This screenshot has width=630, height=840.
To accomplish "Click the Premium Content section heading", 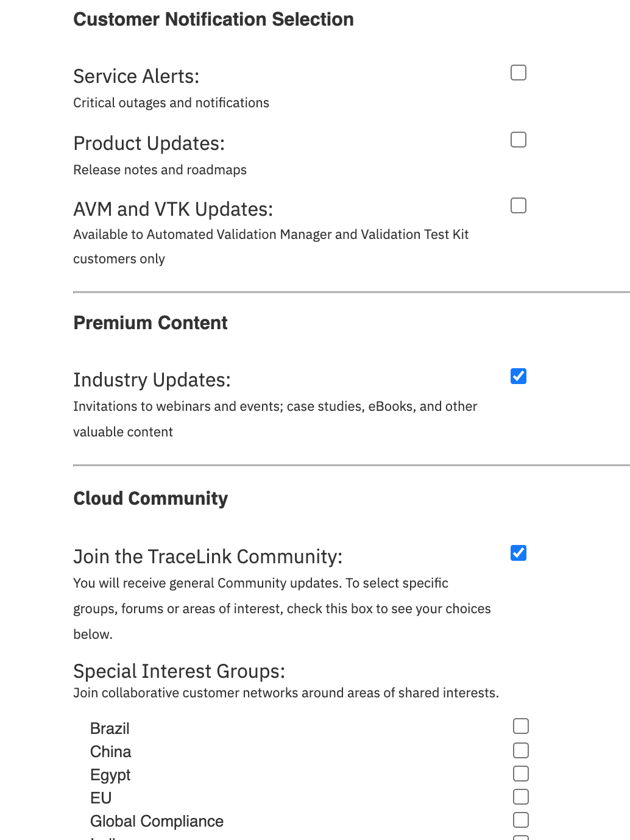I will [150, 322].
